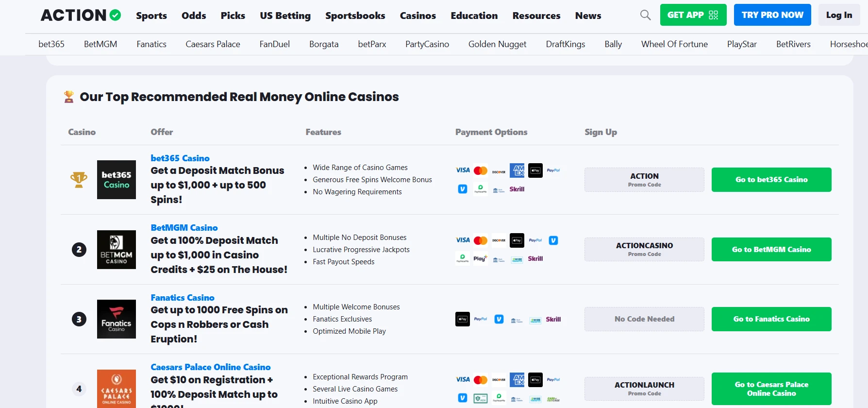
Task: Click the Visa icon in bet365 row
Action: pos(463,170)
